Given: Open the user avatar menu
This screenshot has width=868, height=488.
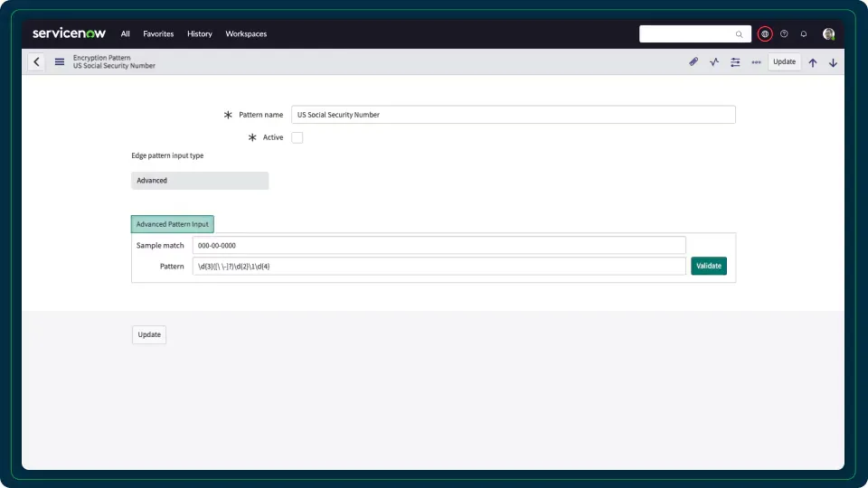Looking at the screenshot, I should [x=828, y=33].
